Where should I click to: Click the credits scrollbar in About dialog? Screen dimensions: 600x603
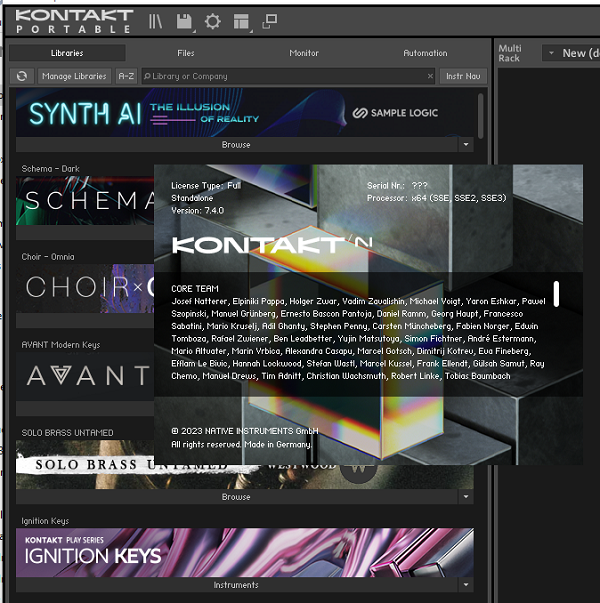tap(556, 294)
